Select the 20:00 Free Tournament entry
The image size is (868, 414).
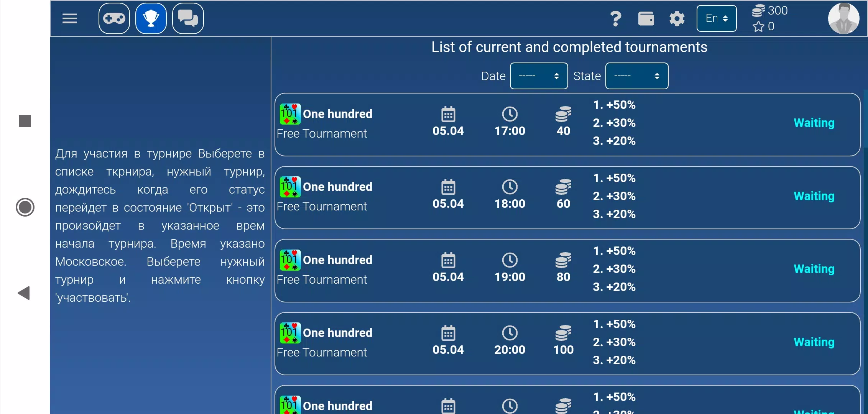[x=567, y=342]
